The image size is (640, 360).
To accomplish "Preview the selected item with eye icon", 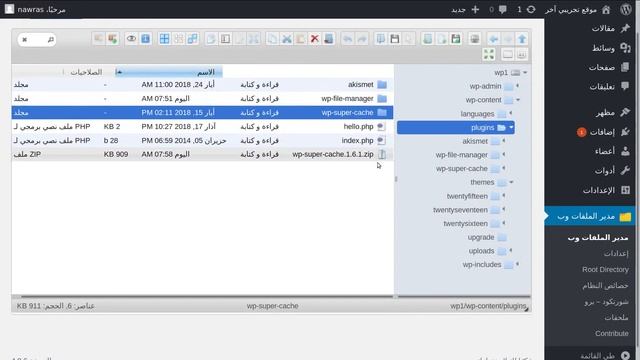I will point(131,39).
